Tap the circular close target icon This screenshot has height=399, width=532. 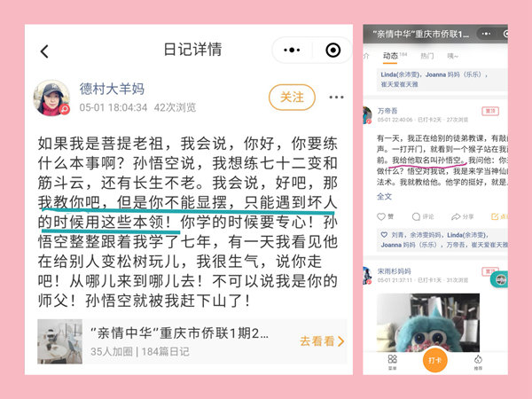(332, 51)
